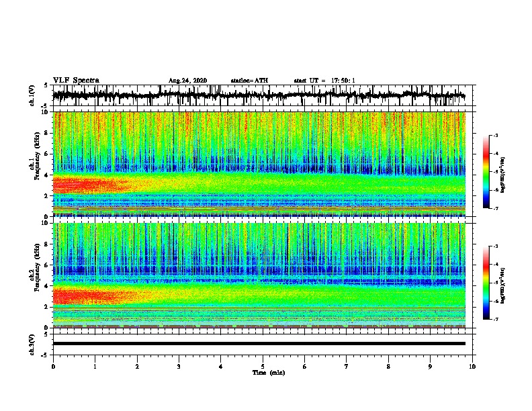Click the "VLF Spectra" plot title
This screenshot has height=411, width=532.
(x=76, y=81)
